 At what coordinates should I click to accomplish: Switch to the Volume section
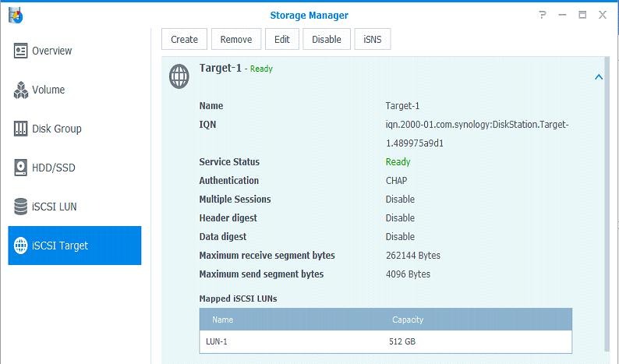pos(48,90)
